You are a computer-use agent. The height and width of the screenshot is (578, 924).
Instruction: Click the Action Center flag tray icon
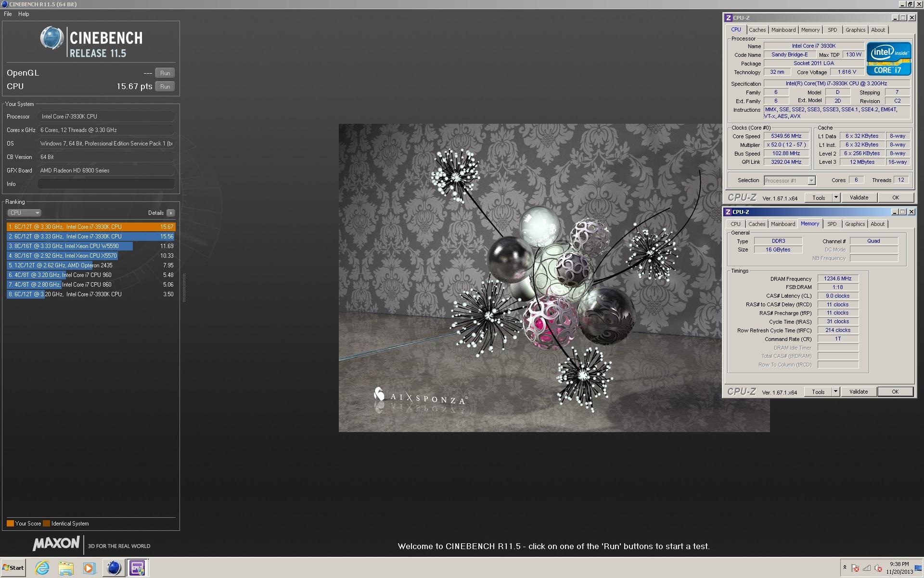click(855, 568)
